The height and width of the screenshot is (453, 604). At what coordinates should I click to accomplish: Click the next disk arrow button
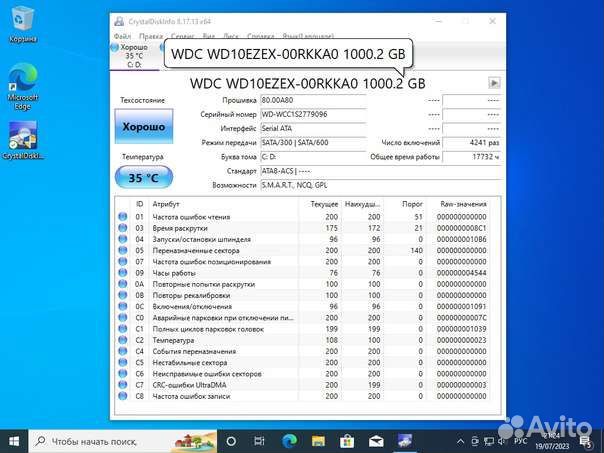(x=494, y=82)
